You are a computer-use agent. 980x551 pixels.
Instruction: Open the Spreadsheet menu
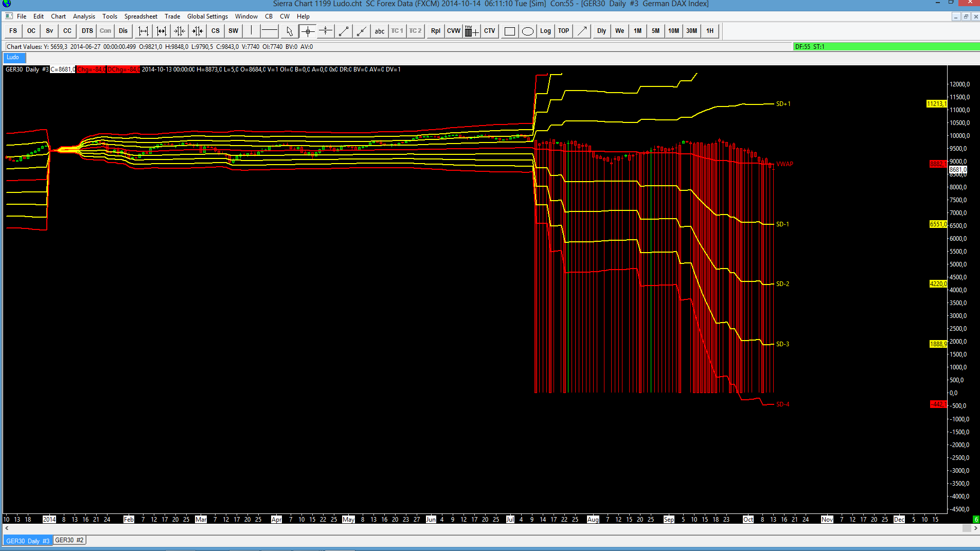click(x=140, y=16)
